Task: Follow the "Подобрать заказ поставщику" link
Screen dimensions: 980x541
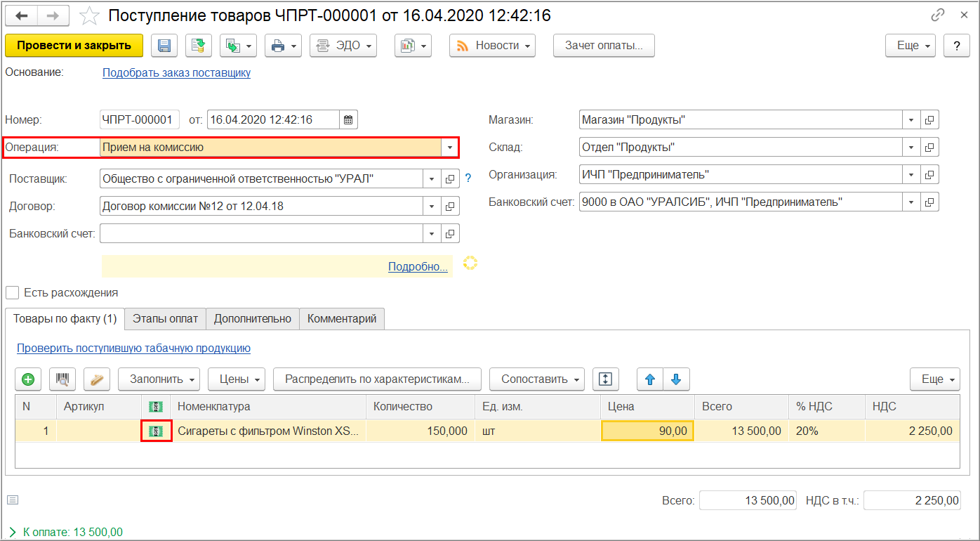Action: point(176,72)
